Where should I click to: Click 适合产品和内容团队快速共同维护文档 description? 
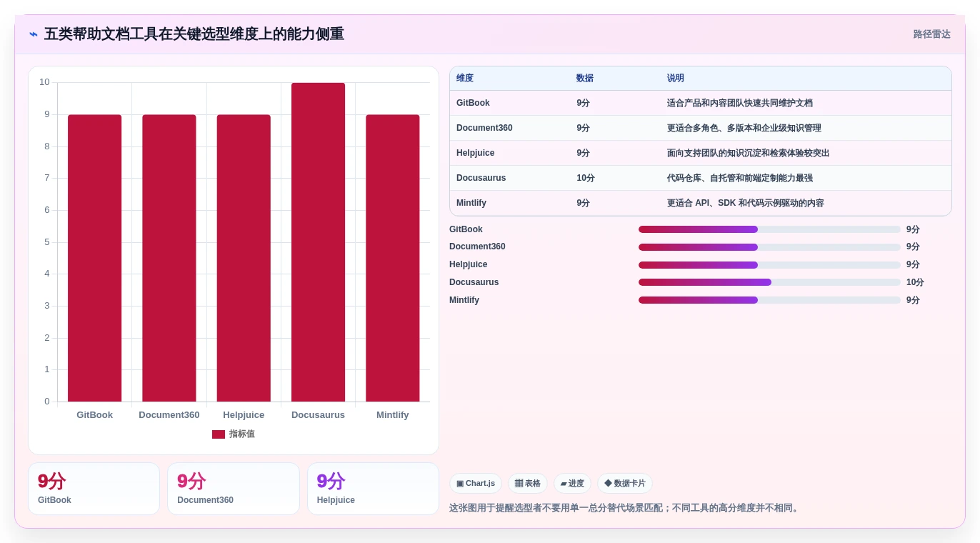pos(740,103)
